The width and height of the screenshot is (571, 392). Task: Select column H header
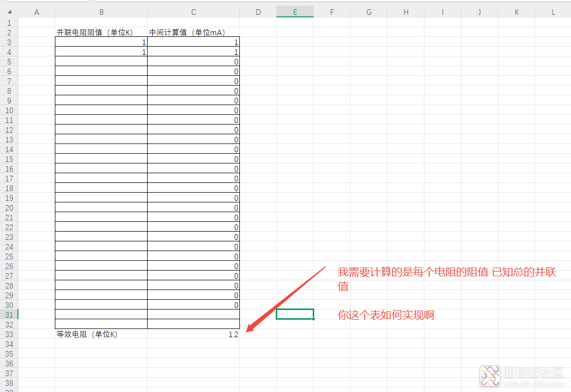[405, 12]
